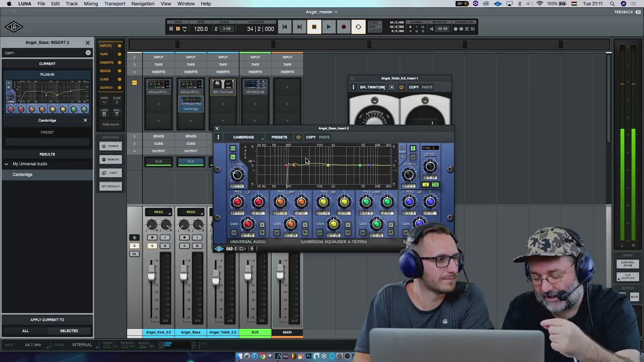Mute the Angel_Kick_5.0 track

[x=165, y=246]
